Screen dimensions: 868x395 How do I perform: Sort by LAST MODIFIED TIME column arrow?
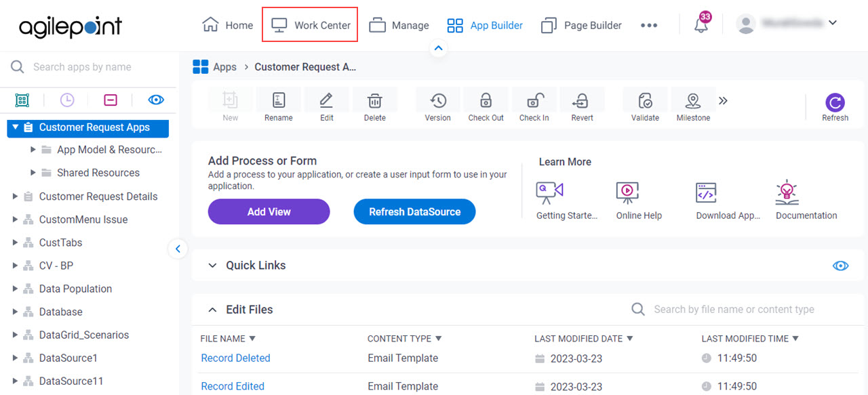[795, 339]
